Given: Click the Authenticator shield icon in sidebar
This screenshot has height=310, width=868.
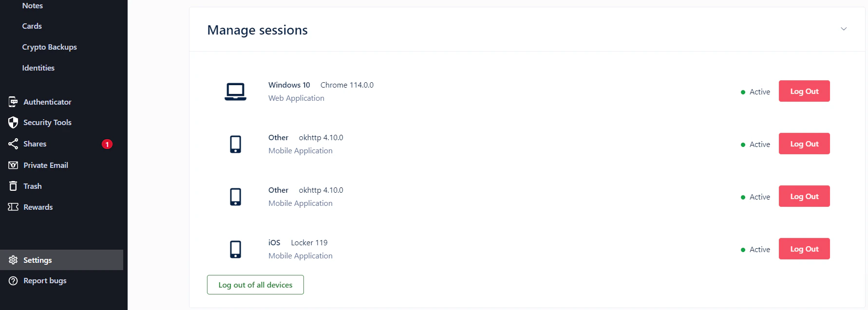Looking at the screenshot, I should pos(13,102).
